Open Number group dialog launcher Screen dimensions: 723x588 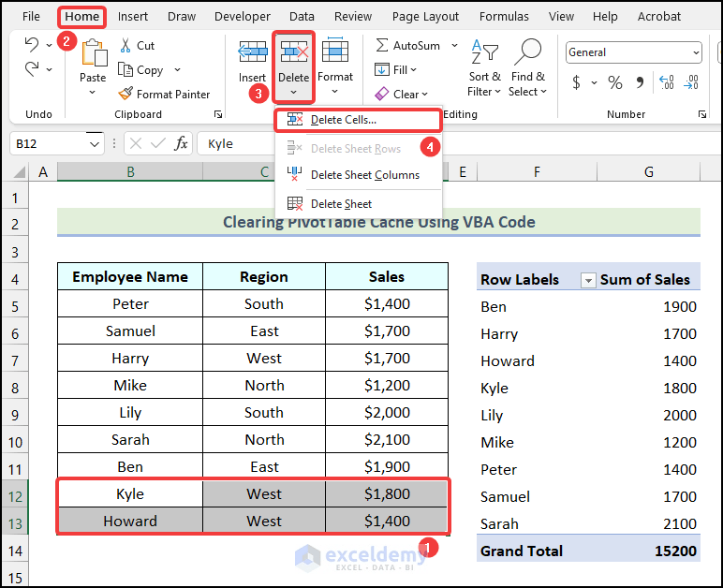[x=702, y=114]
